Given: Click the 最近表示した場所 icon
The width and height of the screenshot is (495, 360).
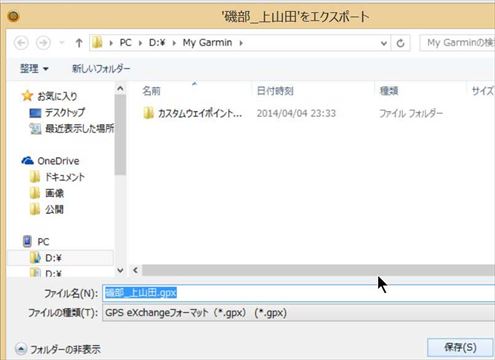Looking at the screenshot, I should (35, 128).
